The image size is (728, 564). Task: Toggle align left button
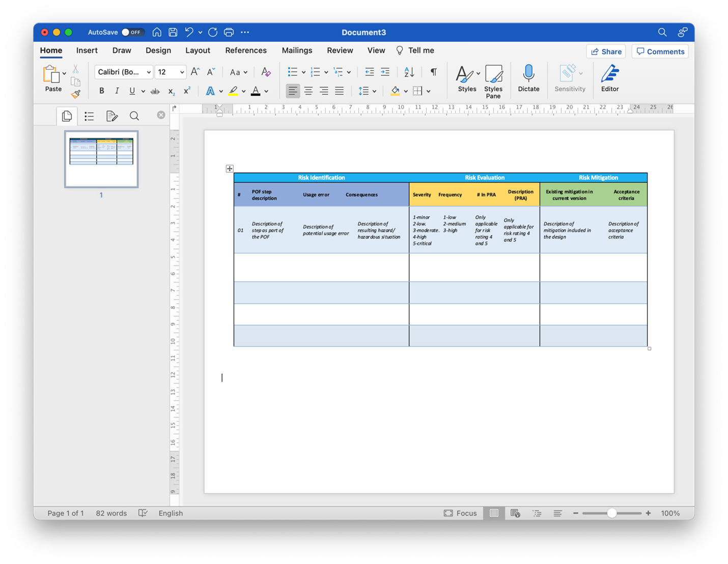[x=293, y=91]
